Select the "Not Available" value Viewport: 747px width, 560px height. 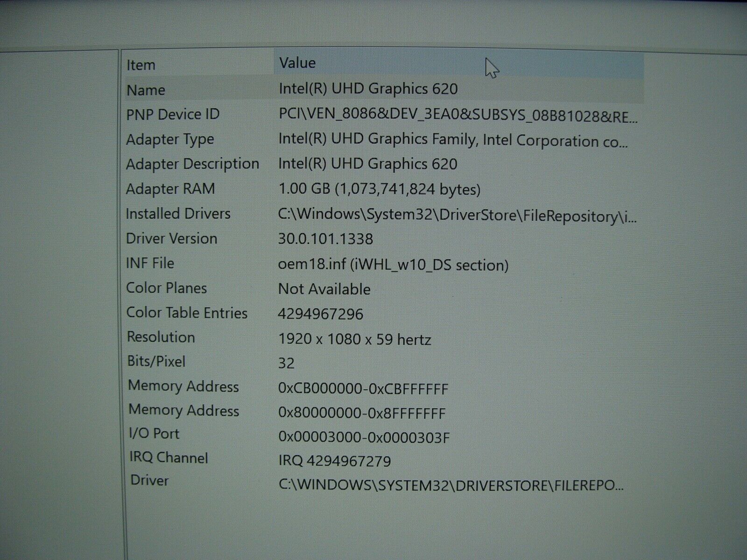[324, 289]
